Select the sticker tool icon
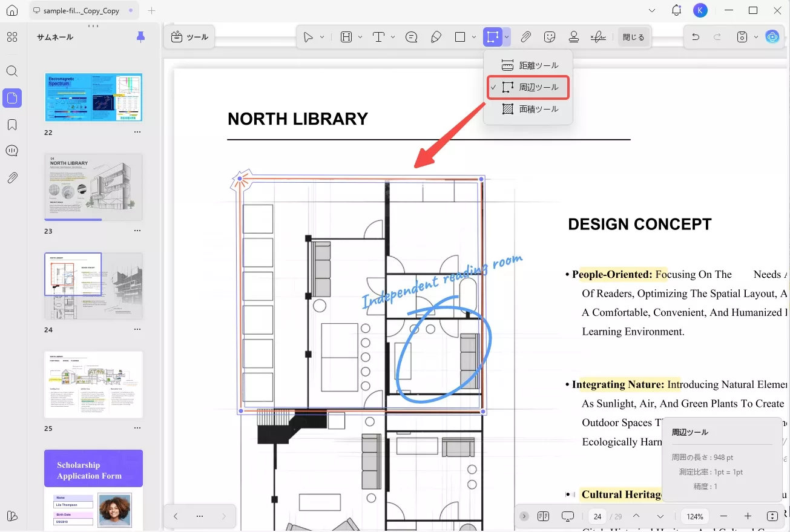This screenshot has height=532, width=790. click(550, 38)
